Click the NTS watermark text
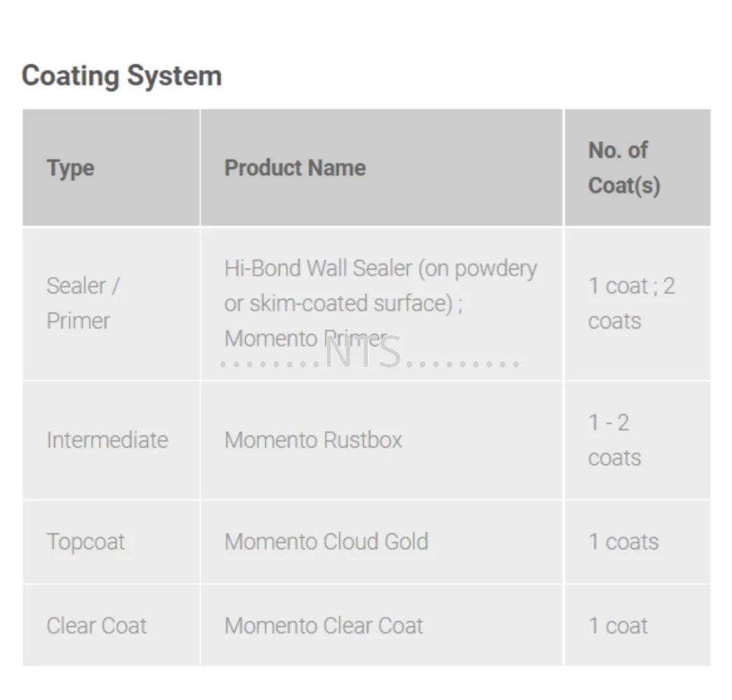Screen dimensions: 732x700 pyautogui.click(x=363, y=353)
